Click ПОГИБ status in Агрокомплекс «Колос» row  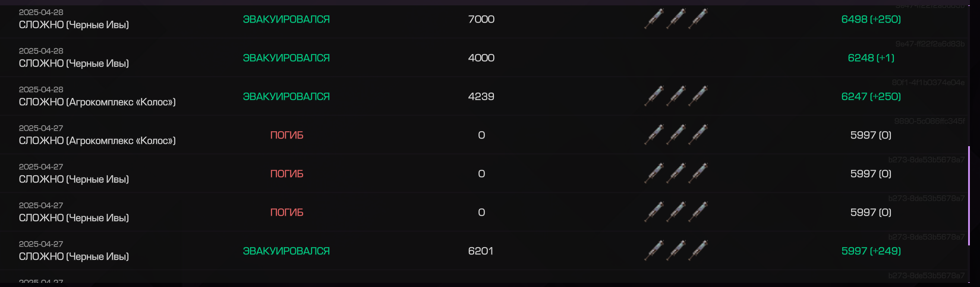click(286, 135)
